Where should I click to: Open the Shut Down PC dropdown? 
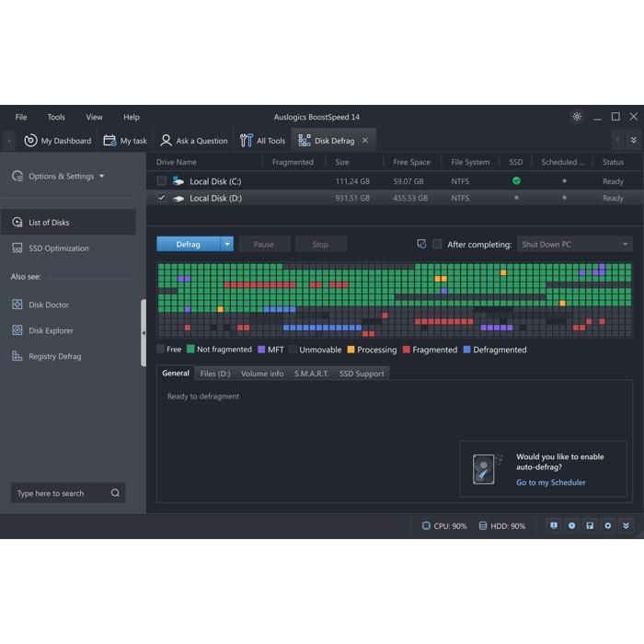coord(575,245)
